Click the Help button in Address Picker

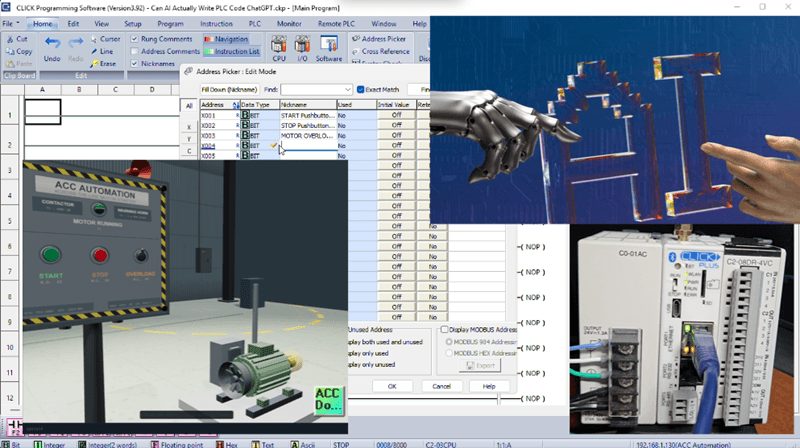[489, 386]
